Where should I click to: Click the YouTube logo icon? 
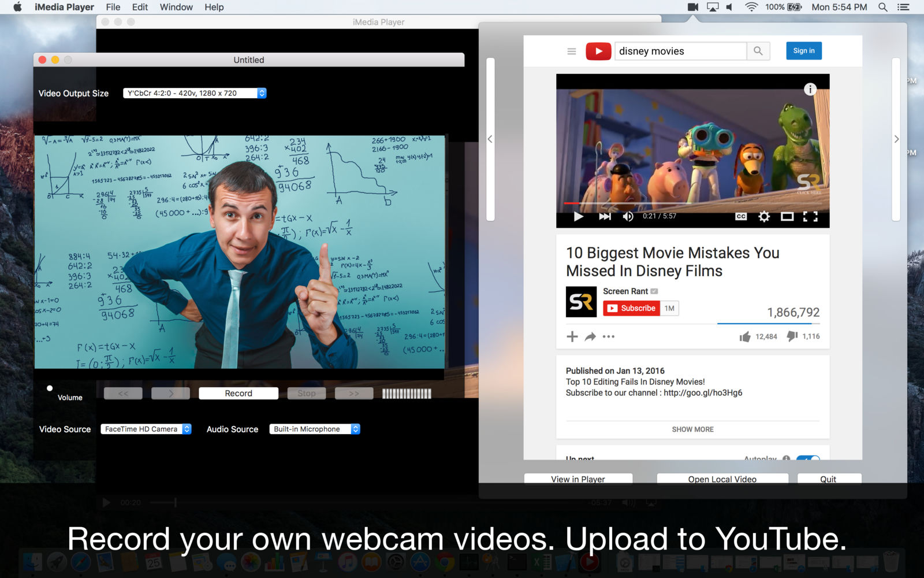coord(598,51)
